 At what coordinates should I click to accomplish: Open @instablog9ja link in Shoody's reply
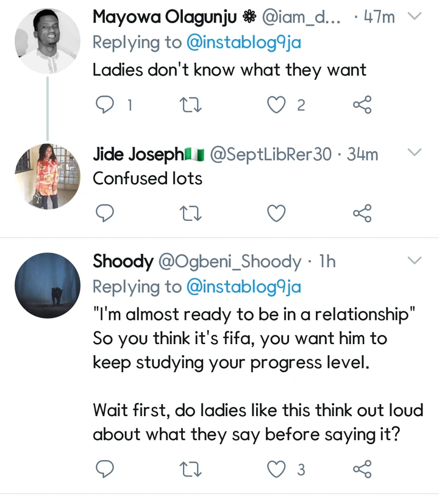click(243, 287)
